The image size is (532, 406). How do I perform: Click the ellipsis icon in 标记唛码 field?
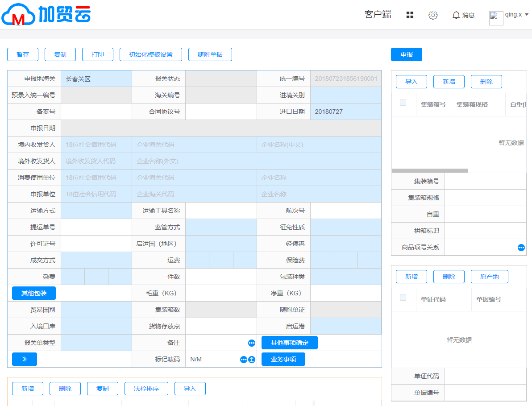pyautogui.click(x=243, y=360)
